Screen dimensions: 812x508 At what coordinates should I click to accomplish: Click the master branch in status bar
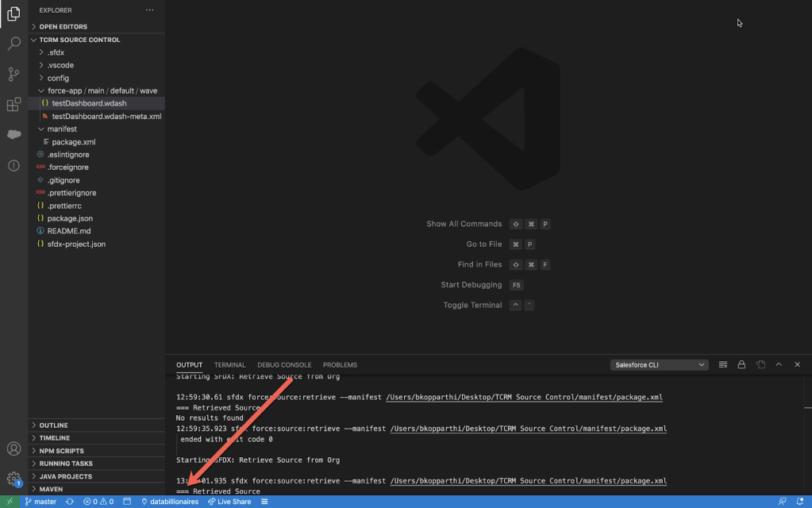click(40, 502)
